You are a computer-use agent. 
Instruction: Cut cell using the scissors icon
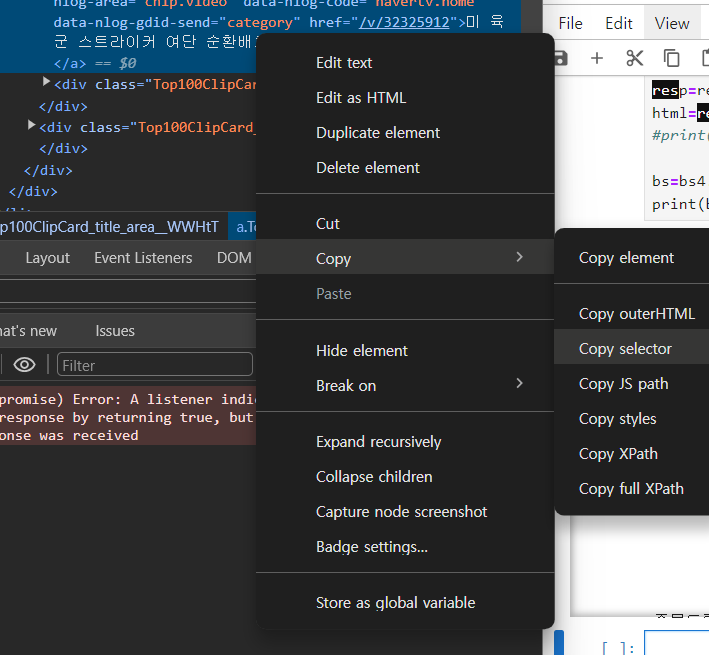pos(634,58)
